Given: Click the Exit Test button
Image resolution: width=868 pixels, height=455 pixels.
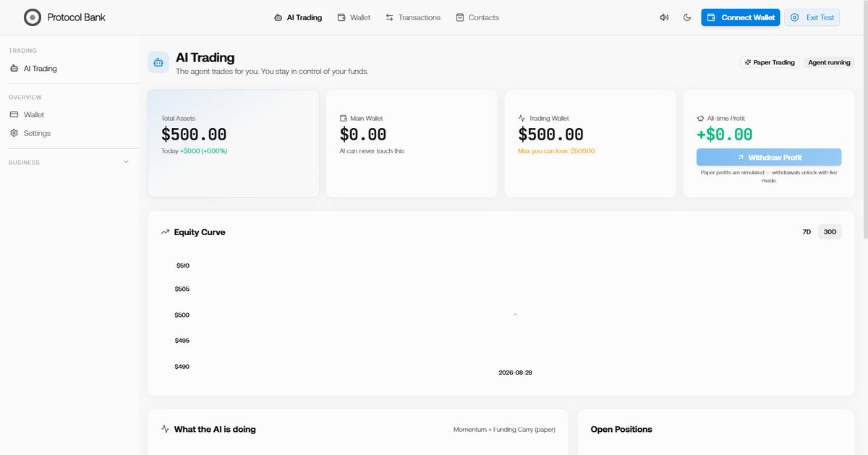Looking at the screenshot, I should click(812, 17).
